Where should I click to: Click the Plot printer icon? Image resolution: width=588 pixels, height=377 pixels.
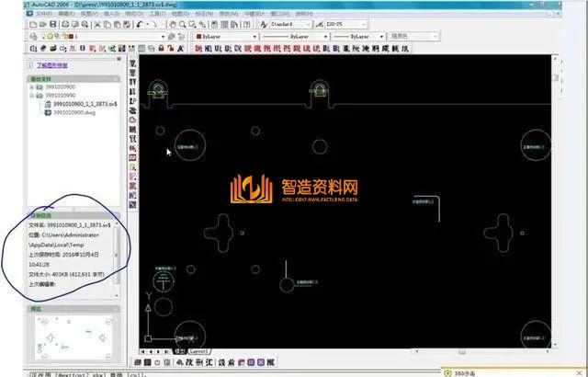pos(65,25)
